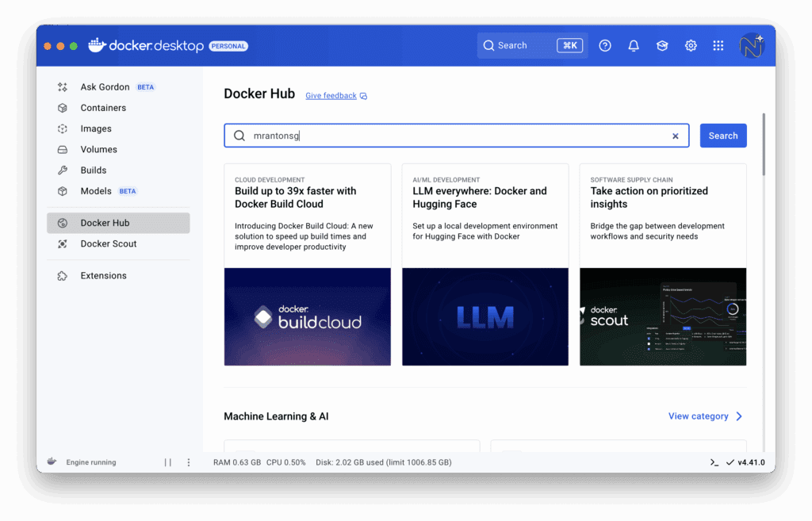Viewport: 812px width, 521px height.
Task: Open the apps grid icon
Action: coord(718,45)
